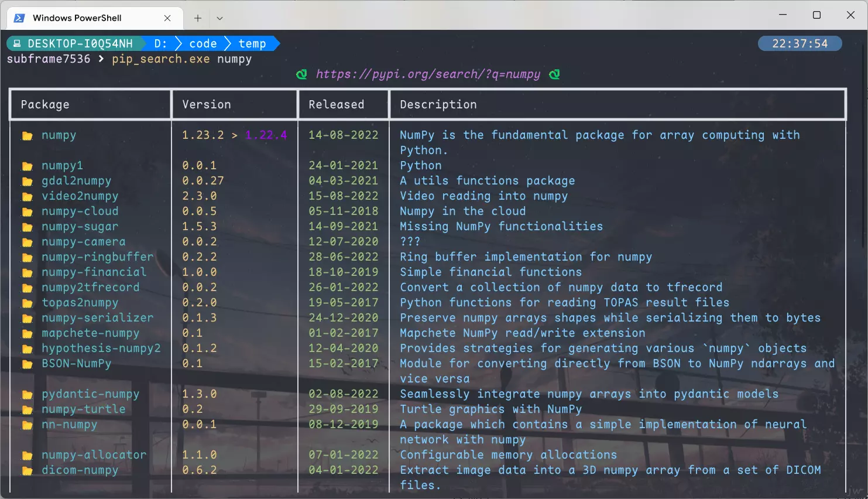Click the folder icon beside mapchete-numpy
868x499 pixels.
pos(27,334)
